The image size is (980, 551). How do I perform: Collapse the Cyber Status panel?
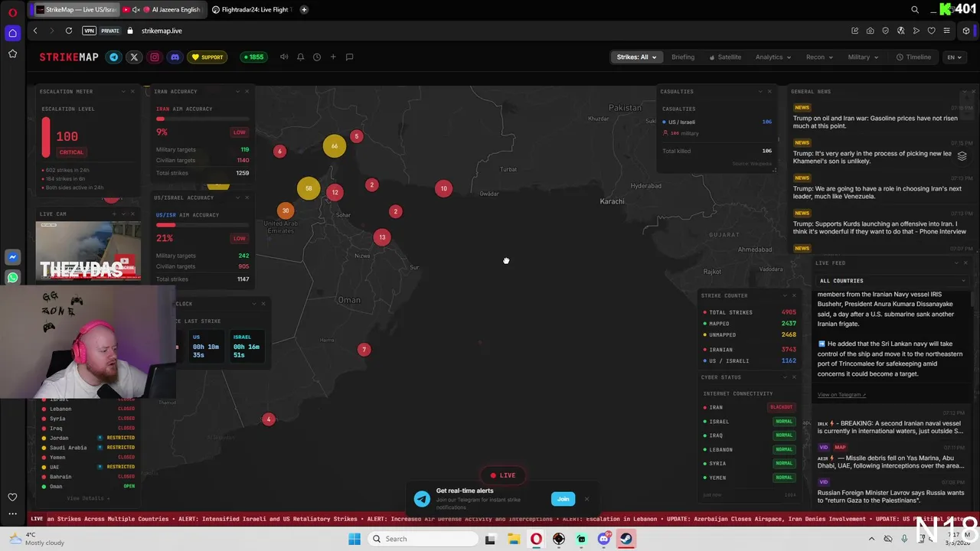pos(785,377)
